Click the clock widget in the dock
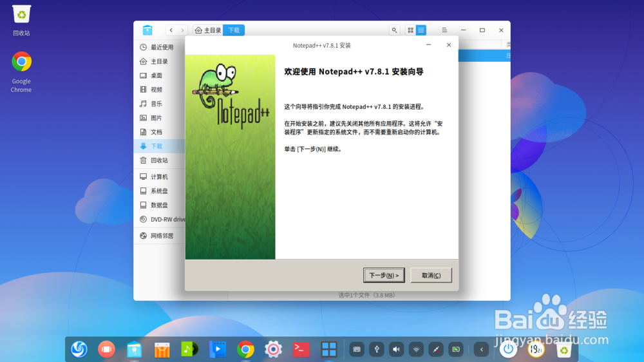This screenshot has height=362, width=644. 536,349
